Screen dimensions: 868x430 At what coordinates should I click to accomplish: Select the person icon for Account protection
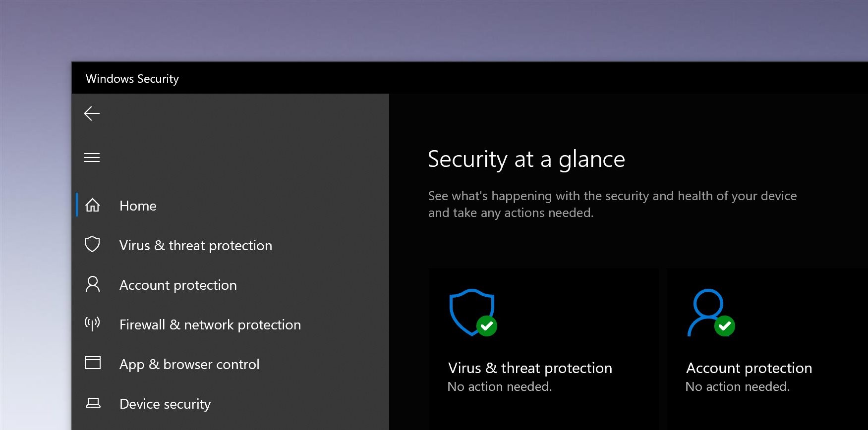[x=92, y=284]
